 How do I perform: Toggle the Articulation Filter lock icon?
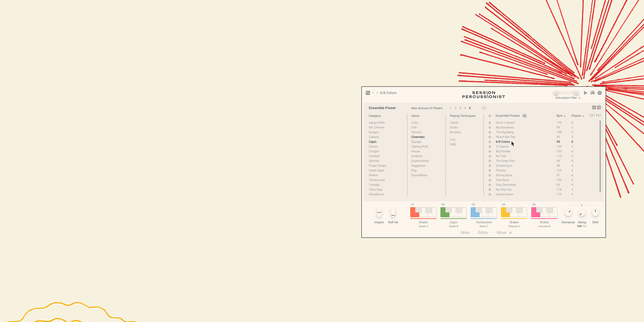pos(580,98)
